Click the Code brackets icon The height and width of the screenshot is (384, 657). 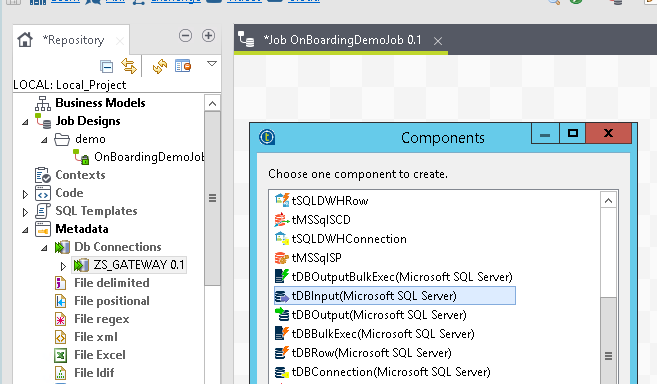[x=43, y=193]
